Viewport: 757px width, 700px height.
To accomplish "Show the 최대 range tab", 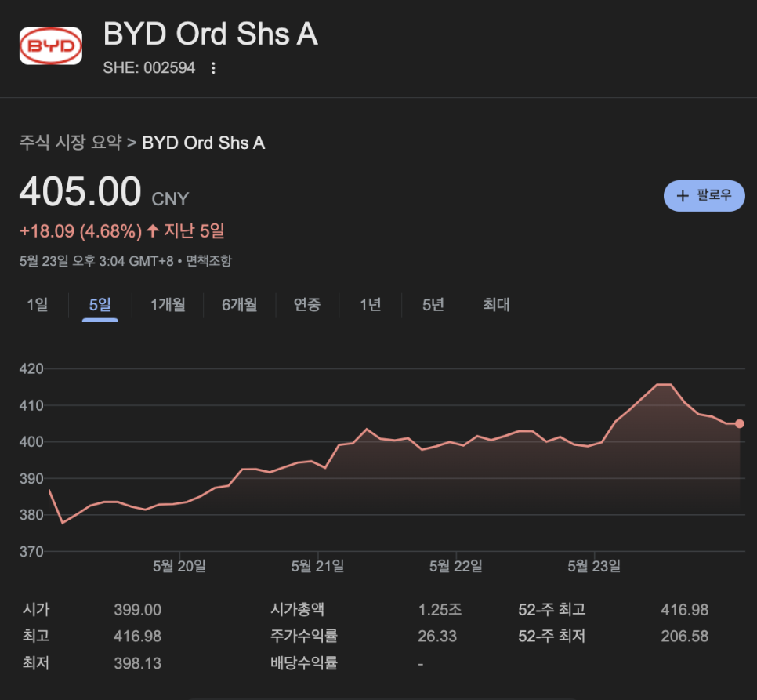I will (496, 305).
